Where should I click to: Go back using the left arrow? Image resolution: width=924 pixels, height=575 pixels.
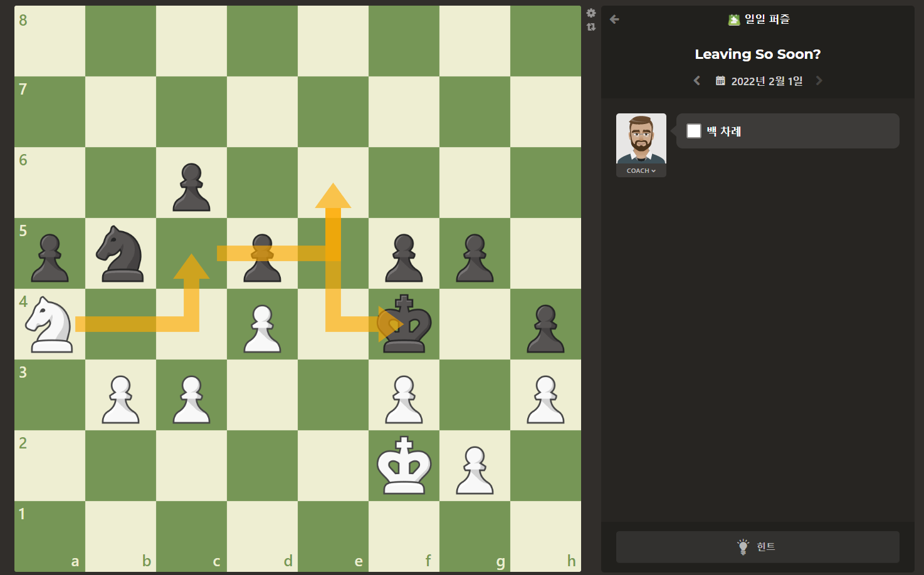[614, 19]
